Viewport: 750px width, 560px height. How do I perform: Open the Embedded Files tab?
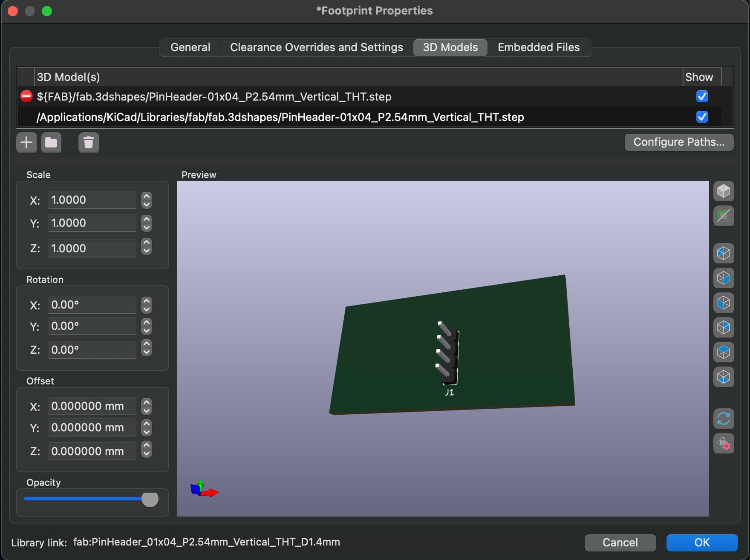538,47
